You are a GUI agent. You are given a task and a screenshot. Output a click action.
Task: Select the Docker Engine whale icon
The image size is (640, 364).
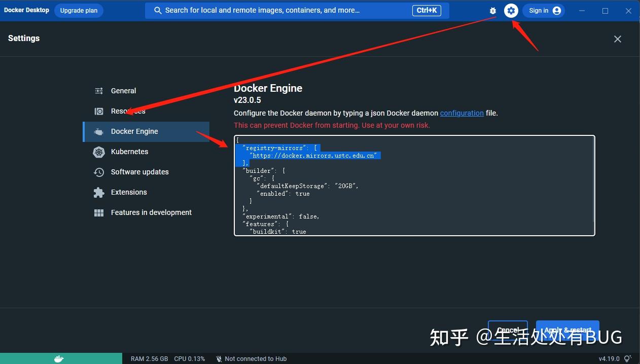point(99,131)
